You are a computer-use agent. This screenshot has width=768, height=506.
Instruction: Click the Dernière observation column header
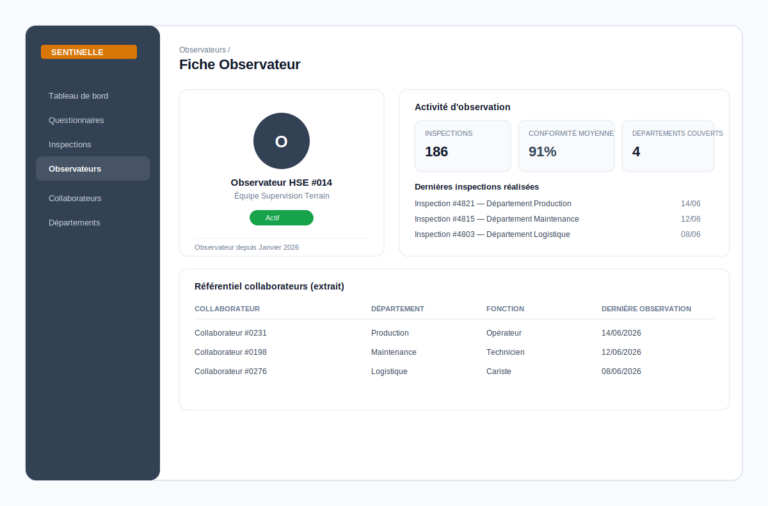(646, 309)
